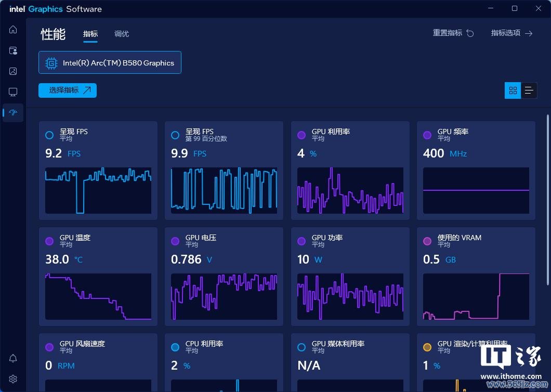
Task: Click the GPU 利用率 card title
Action: [x=331, y=132]
